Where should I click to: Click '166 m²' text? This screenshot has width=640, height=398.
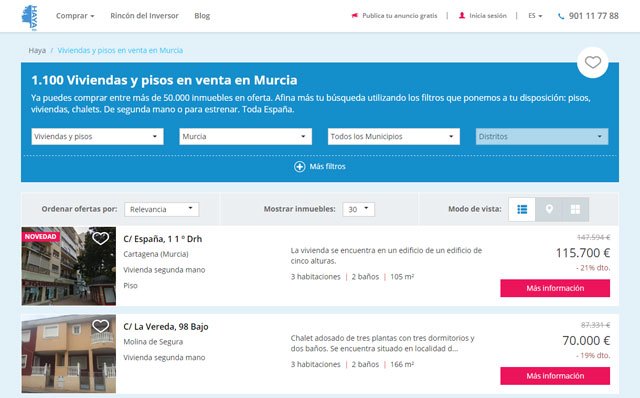pyautogui.click(x=402, y=365)
